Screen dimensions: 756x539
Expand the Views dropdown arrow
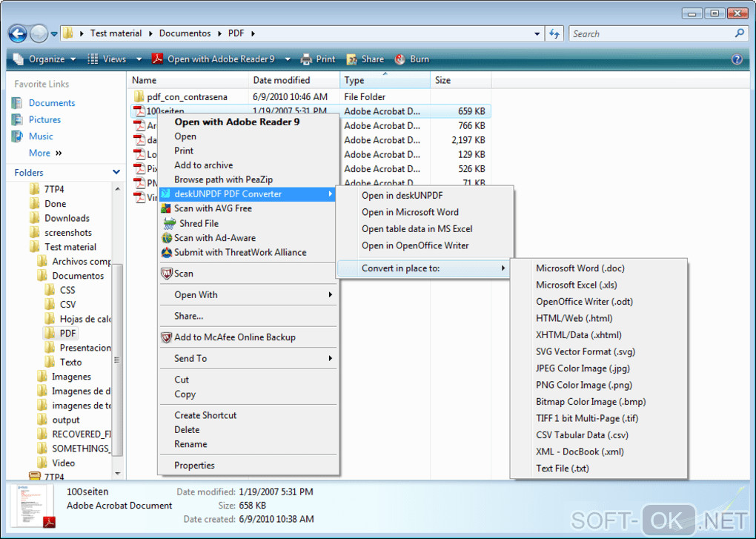[139, 59]
